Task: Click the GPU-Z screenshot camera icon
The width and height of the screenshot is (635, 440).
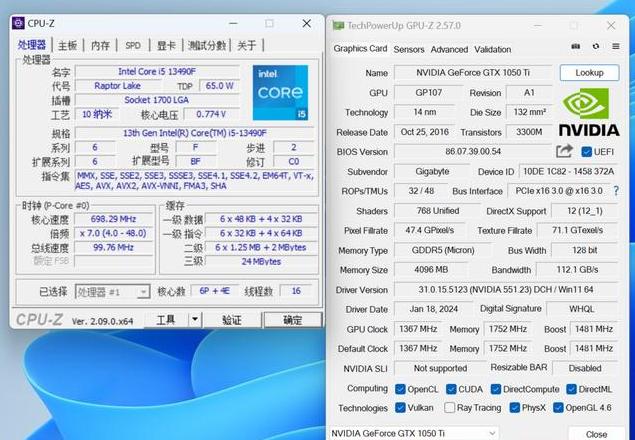Action: coord(575,47)
